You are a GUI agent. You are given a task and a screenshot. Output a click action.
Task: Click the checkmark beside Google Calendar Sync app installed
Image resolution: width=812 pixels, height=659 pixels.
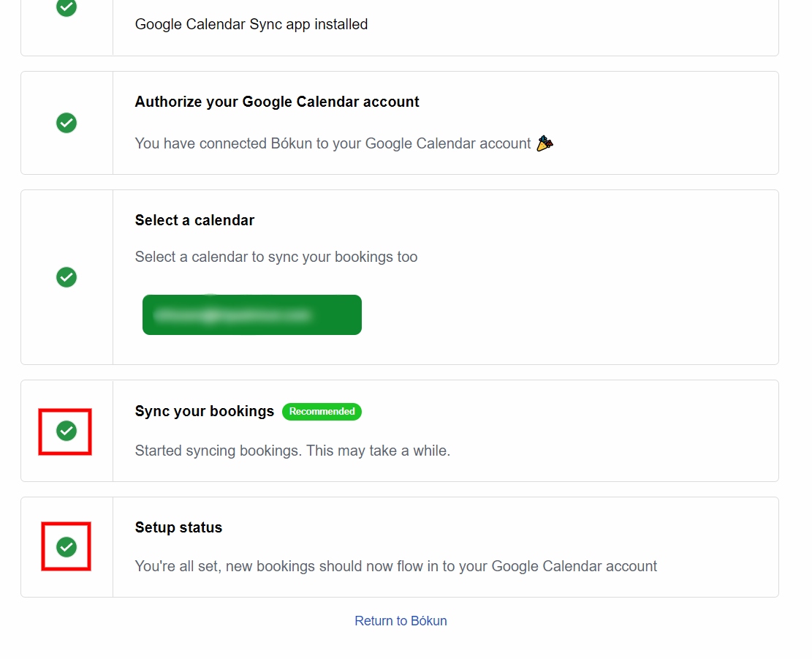[x=67, y=7]
